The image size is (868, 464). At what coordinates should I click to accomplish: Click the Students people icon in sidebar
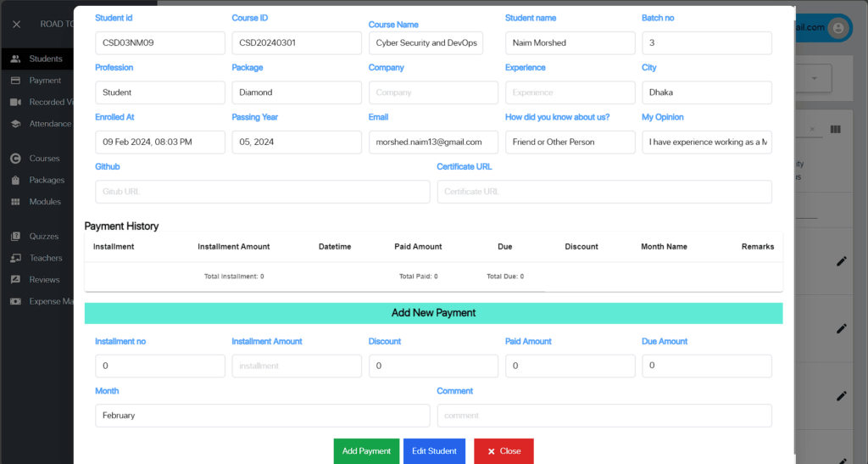point(15,59)
